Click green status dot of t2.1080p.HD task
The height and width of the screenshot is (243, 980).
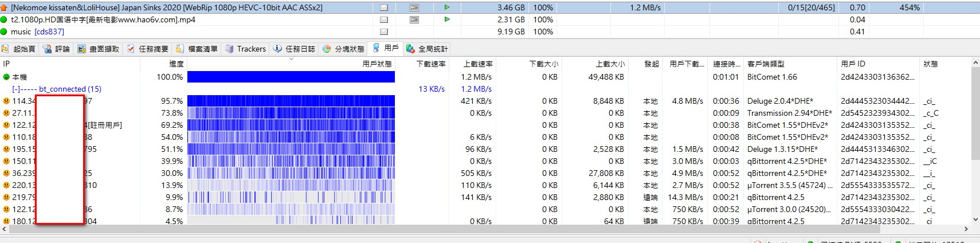[4, 19]
